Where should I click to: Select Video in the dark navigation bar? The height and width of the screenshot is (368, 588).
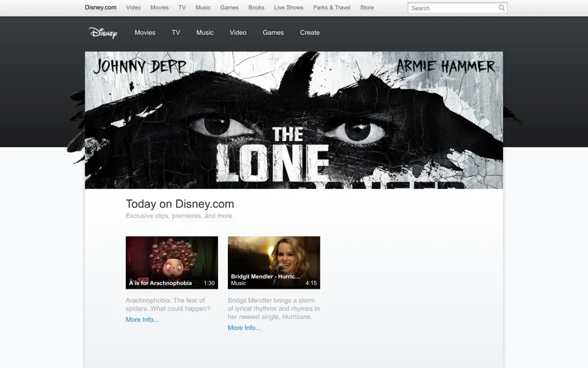pos(238,33)
